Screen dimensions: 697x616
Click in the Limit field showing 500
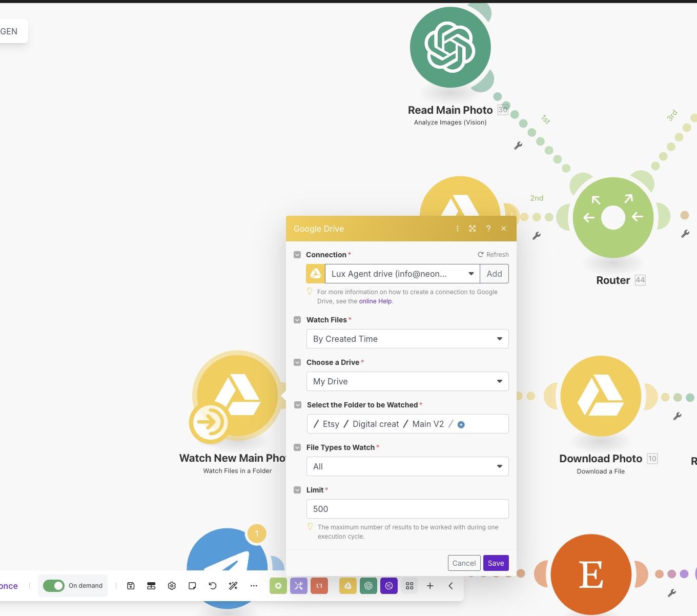[407, 509]
